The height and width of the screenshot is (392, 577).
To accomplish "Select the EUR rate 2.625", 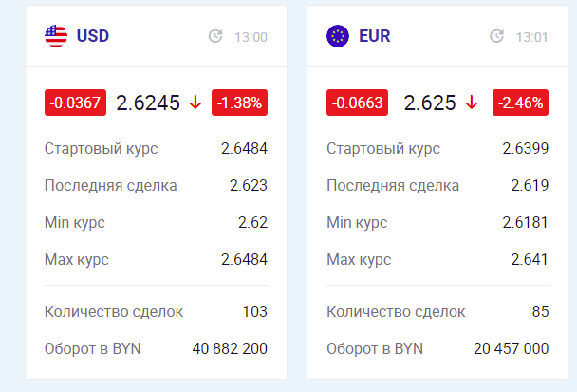I will (x=430, y=103).
